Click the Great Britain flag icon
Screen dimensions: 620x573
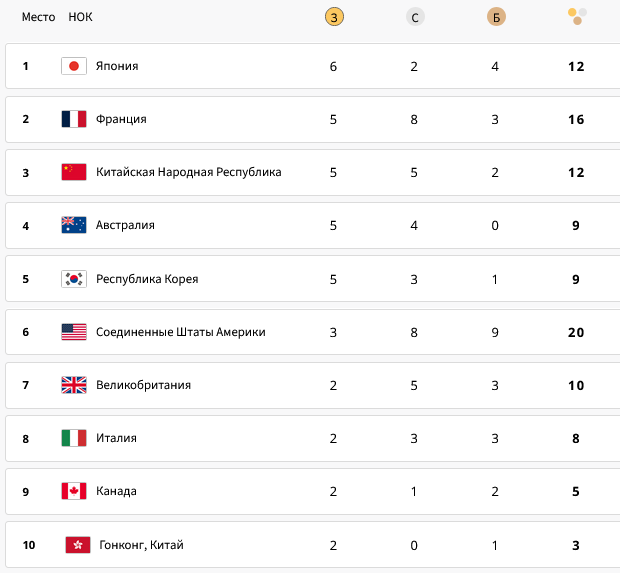[74, 385]
